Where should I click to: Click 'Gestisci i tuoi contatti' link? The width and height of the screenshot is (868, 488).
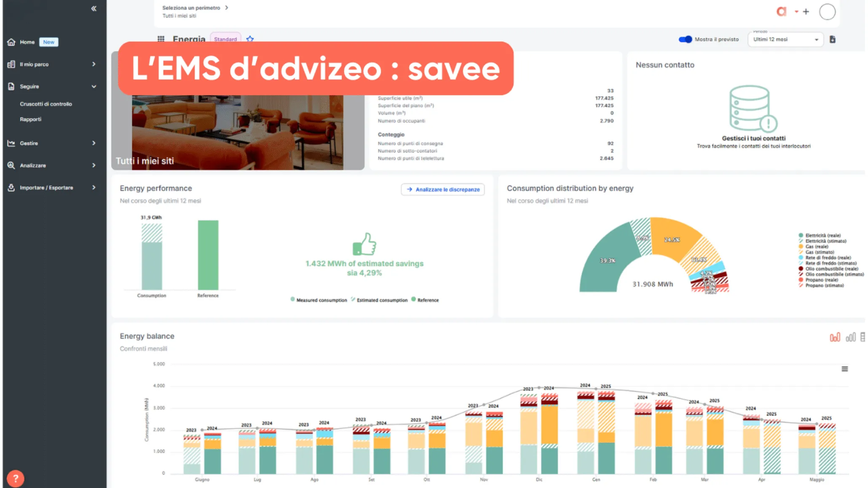coord(754,138)
